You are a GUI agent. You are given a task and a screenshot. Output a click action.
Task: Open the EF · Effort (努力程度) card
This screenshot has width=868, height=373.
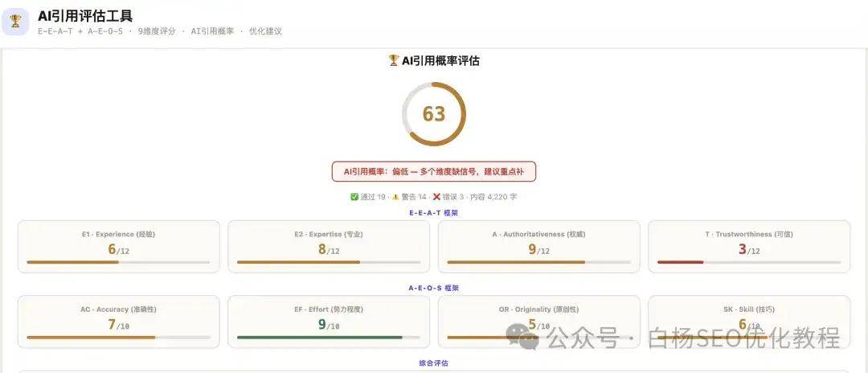[328, 322]
